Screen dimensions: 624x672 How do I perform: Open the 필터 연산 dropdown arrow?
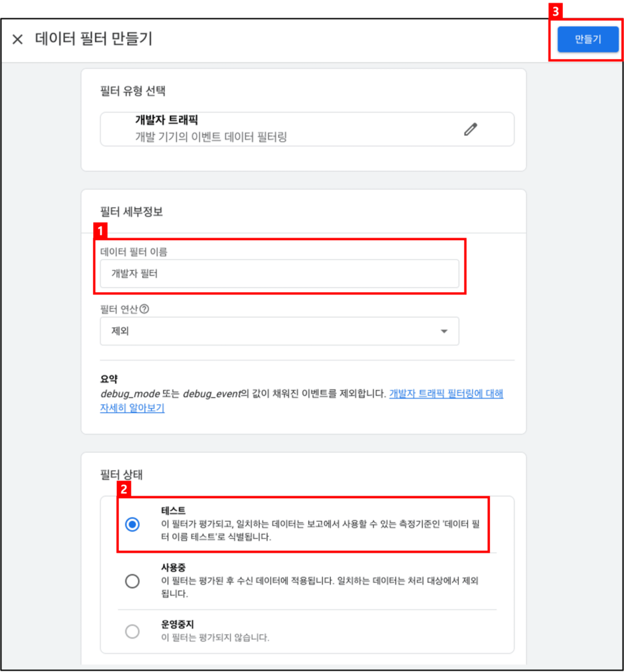444,331
